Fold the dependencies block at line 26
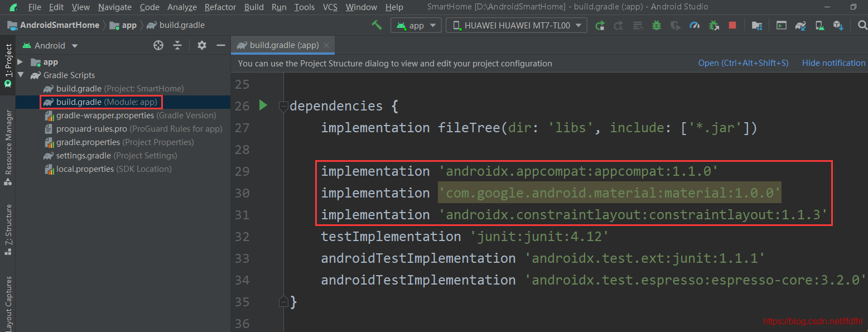 [283, 105]
